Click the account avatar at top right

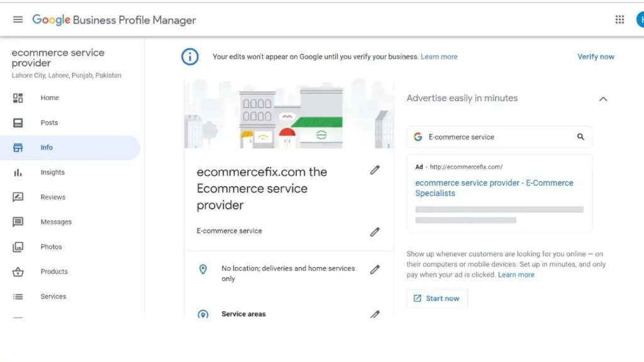tap(640, 19)
